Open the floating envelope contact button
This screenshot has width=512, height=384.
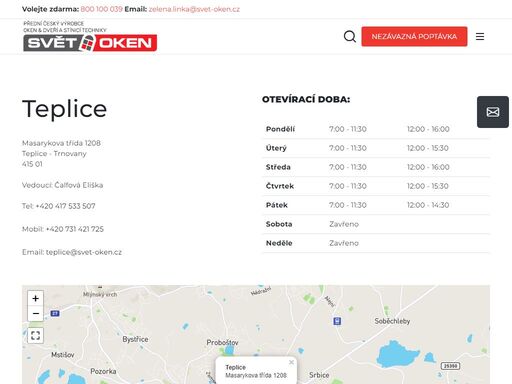493,112
